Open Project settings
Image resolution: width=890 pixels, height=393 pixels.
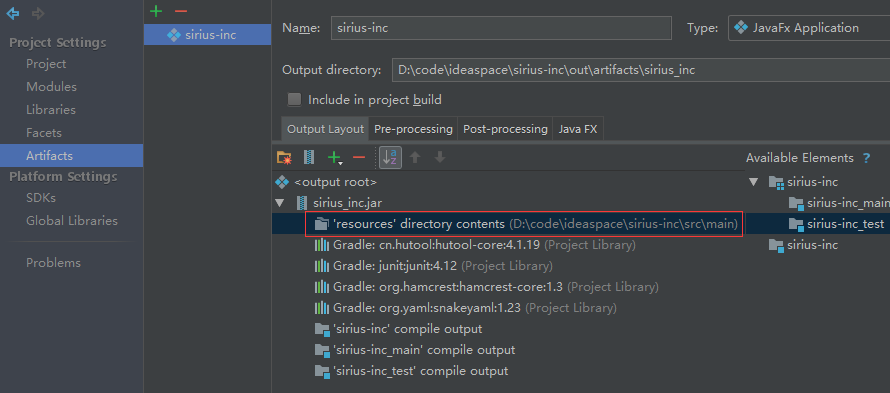pos(46,64)
